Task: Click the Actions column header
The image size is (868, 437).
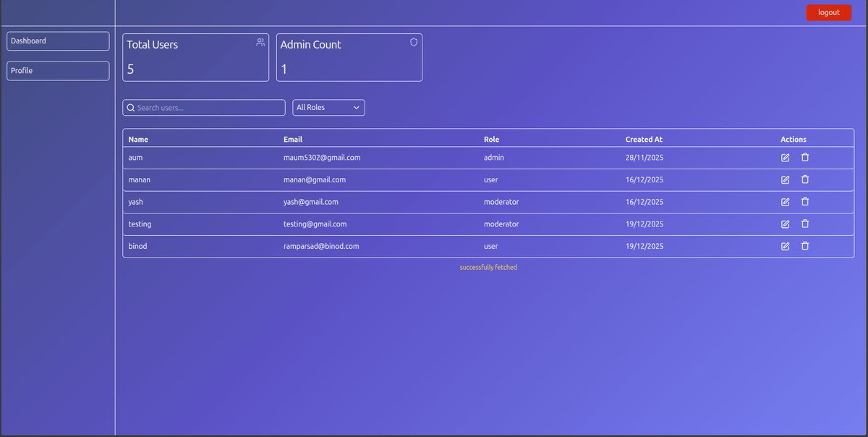Action: [793, 140]
